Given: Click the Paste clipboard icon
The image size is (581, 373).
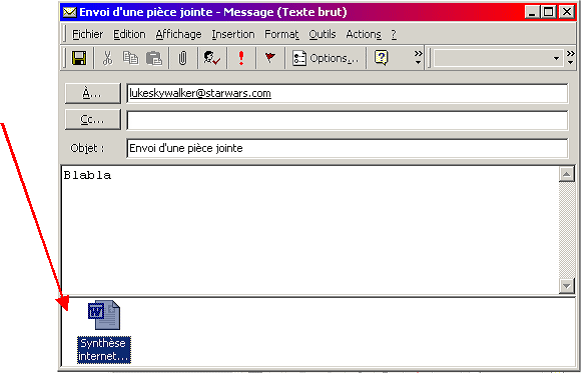Looking at the screenshot, I should [153, 58].
